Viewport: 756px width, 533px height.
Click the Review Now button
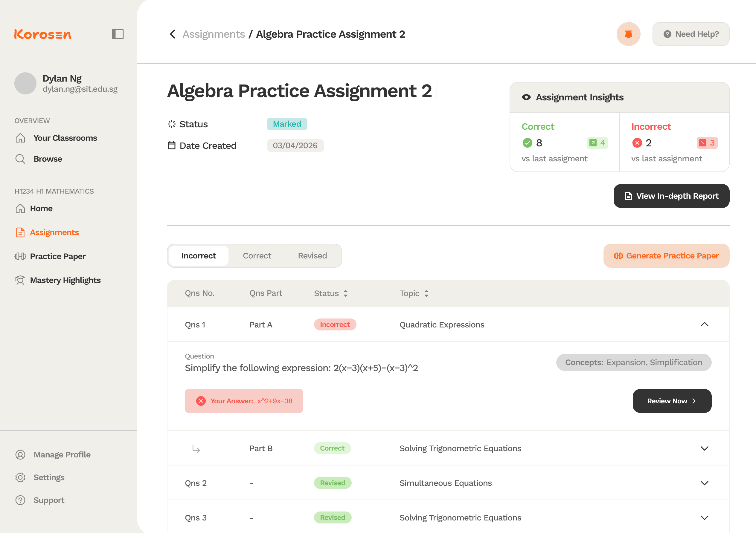coord(672,401)
